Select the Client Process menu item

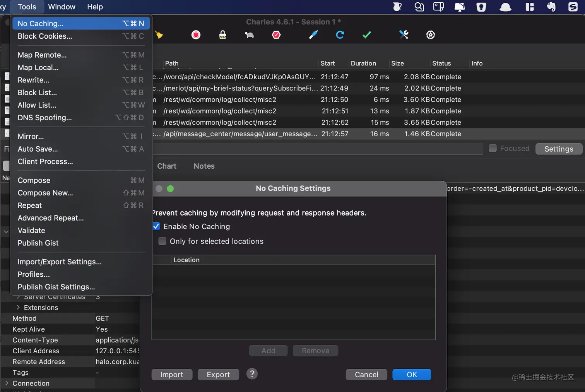pyautogui.click(x=81, y=162)
